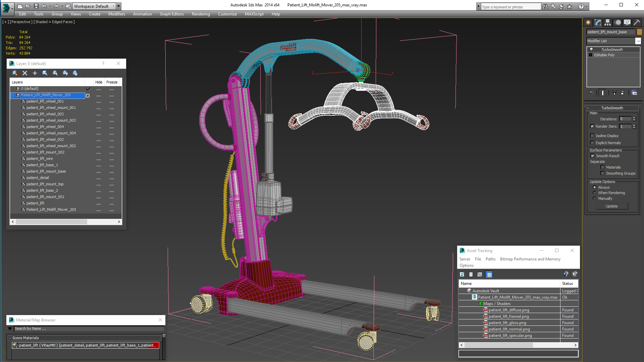
Task: Toggle the TurboSmooth modifier lightbulb
Action: click(591, 49)
